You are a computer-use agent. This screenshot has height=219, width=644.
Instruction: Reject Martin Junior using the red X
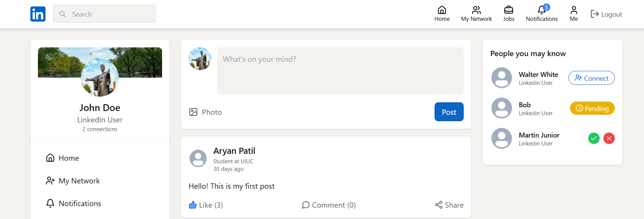tap(609, 138)
